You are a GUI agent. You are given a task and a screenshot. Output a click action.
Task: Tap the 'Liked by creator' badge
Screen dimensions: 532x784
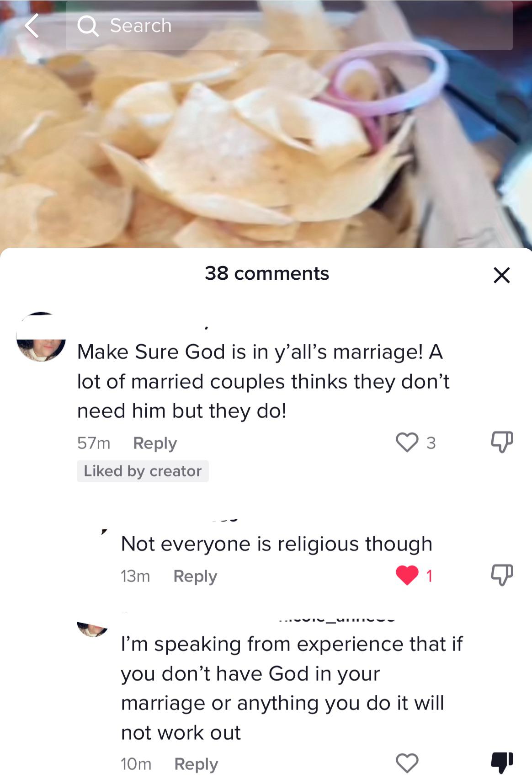(143, 471)
